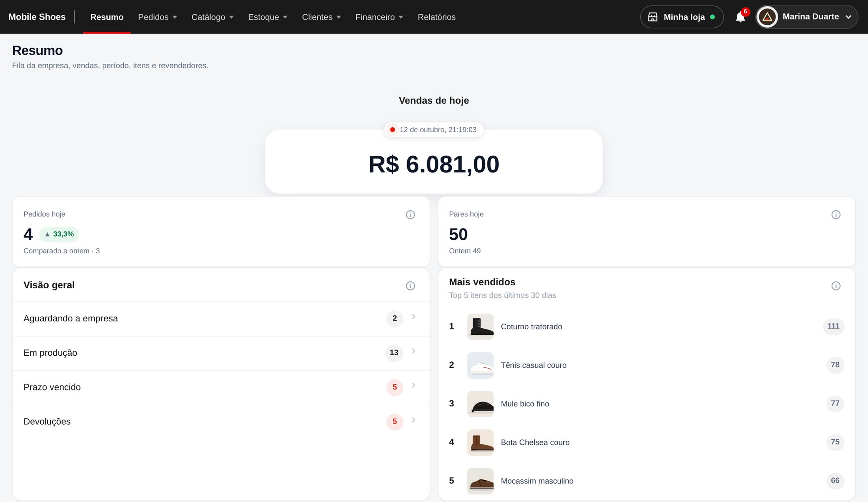Open the Devoluções row chevron
This screenshot has height=502, width=868.
[x=414, y=419]
